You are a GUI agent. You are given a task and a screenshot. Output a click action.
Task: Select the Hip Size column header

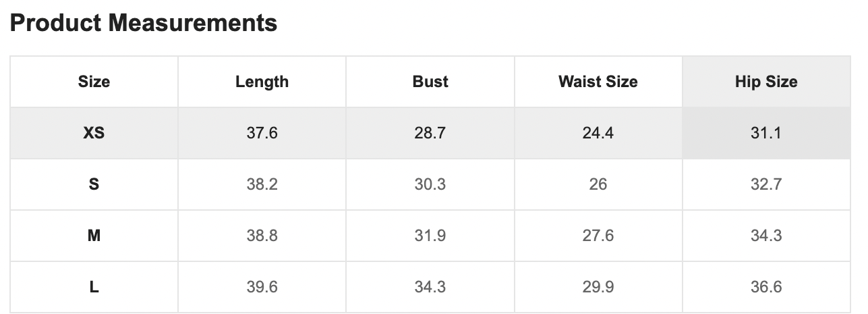(766, 82)
